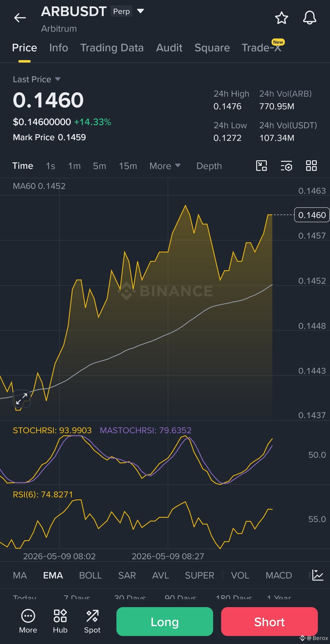Tap the 24h Low value 0.1272
The height and width of the screenshot is (644, 330).
point(227,138)
